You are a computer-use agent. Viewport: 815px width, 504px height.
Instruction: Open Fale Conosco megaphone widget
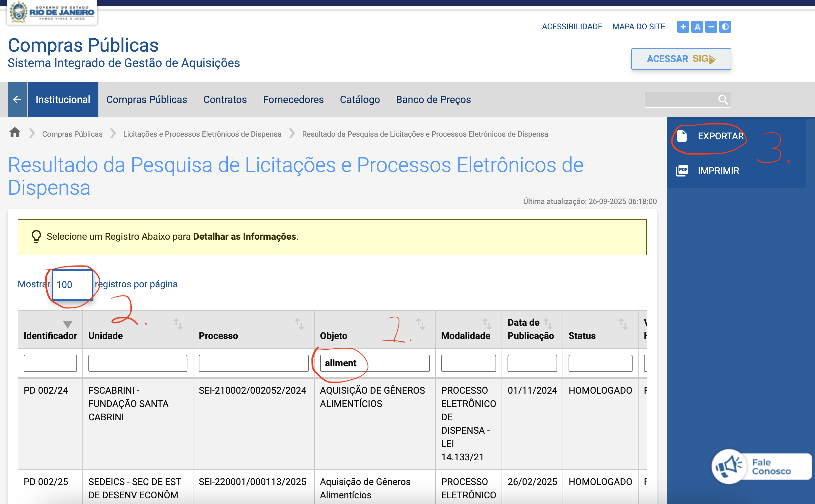(729, 466)
